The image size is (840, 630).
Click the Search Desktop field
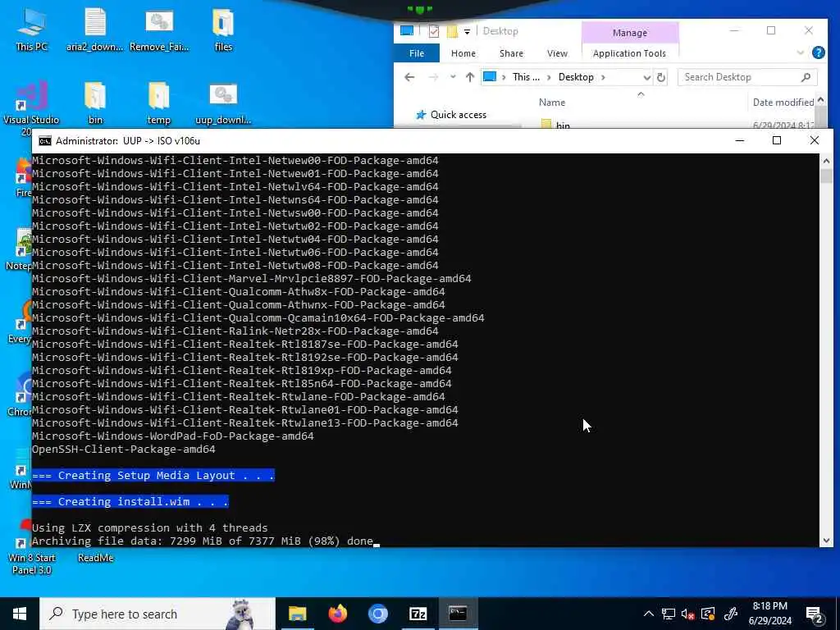pyautogui.click(x=747, y=77)
